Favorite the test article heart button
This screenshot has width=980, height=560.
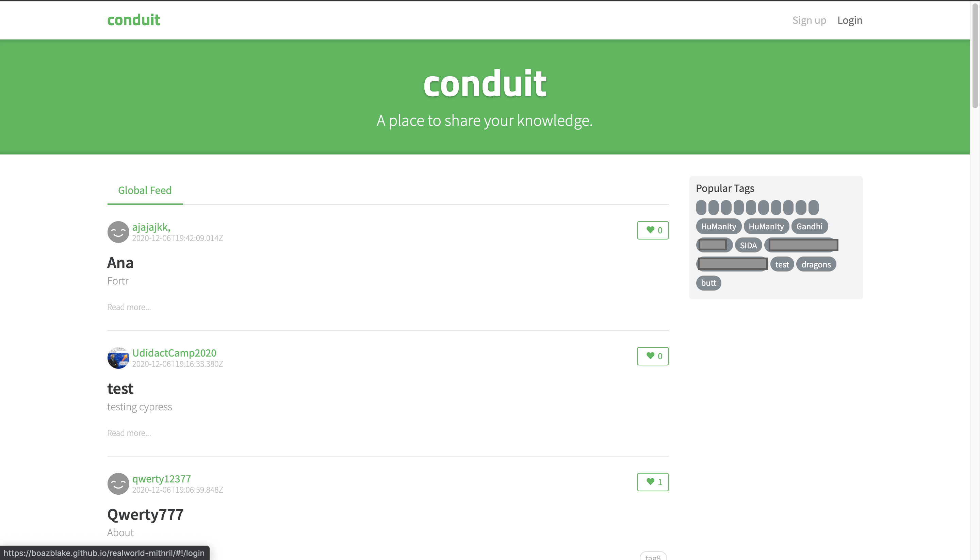(652, 356)
